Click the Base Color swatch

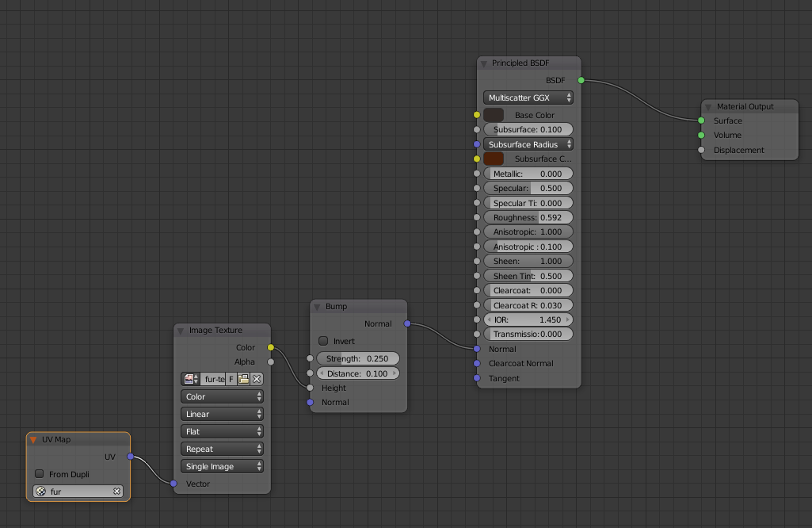tap(494, 115)
